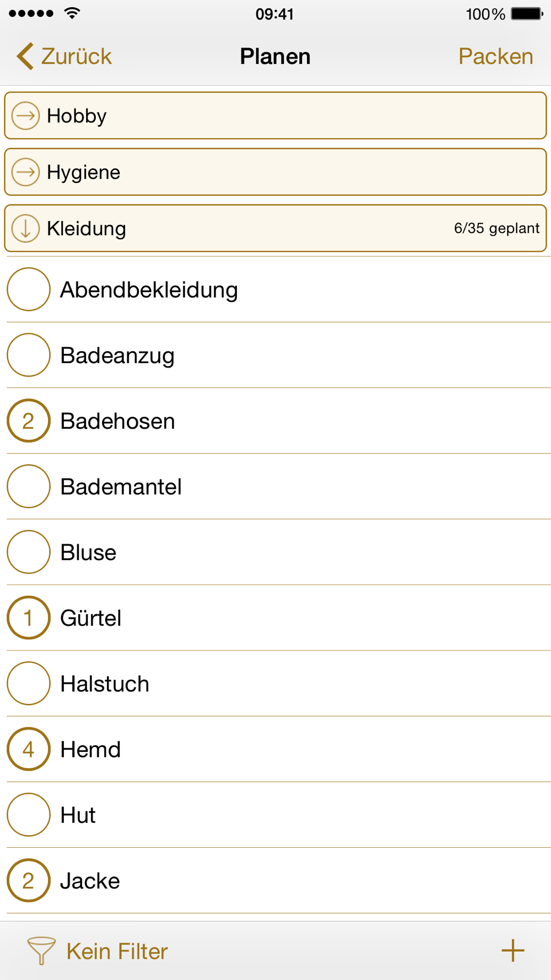Collapse the Kleidung category
551x980 pixels.
point(25,228)
